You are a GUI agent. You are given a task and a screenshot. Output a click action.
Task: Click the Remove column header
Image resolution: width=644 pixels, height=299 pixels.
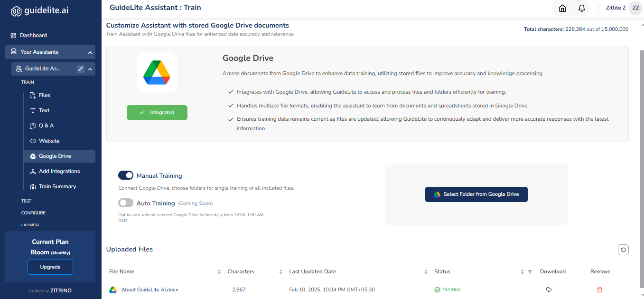coord(600,272)
